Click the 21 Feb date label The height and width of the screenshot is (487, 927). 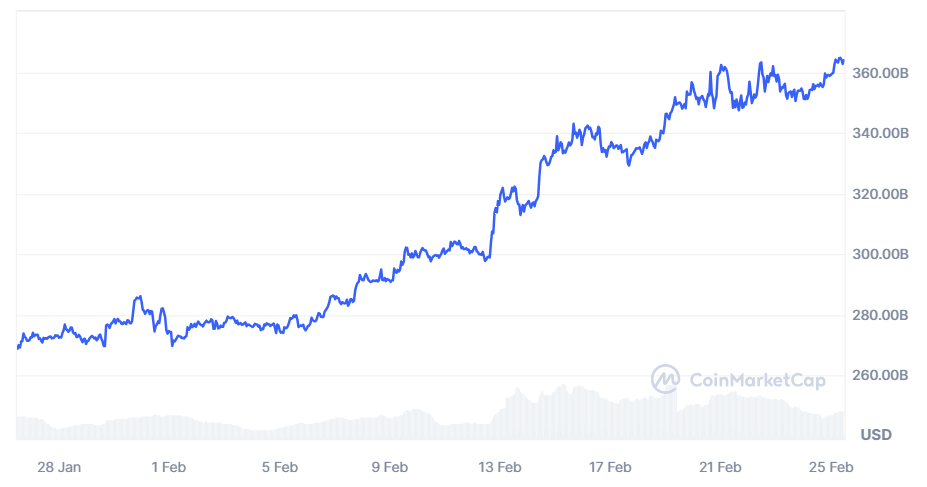pyautogui.click(x=720, y=467)
